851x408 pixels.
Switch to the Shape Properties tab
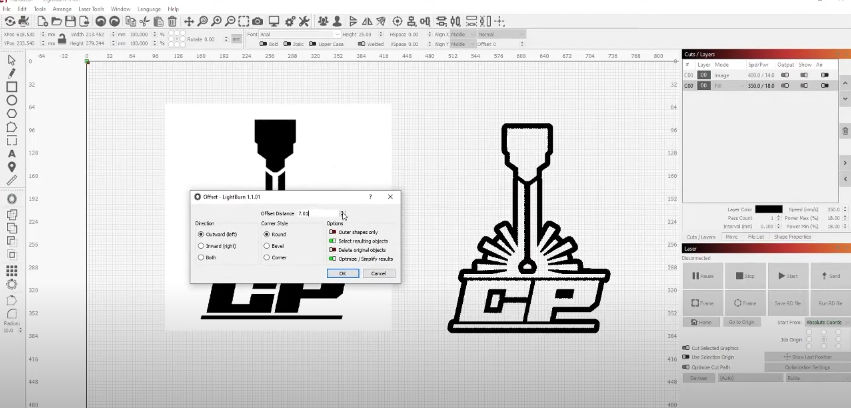[792, 237]
